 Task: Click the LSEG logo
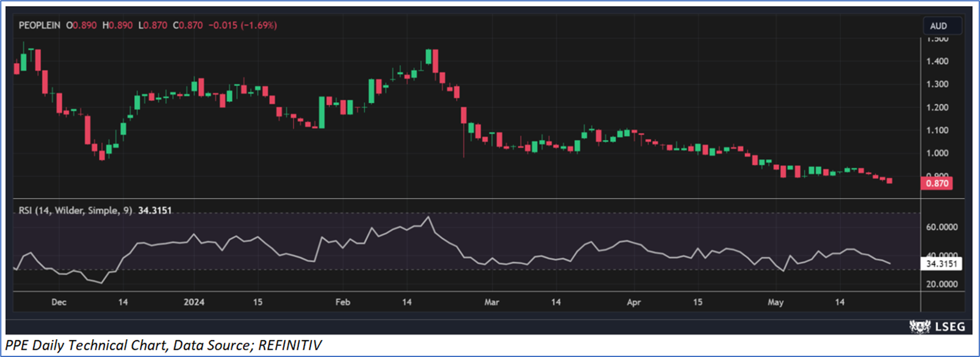pos(937,326)
